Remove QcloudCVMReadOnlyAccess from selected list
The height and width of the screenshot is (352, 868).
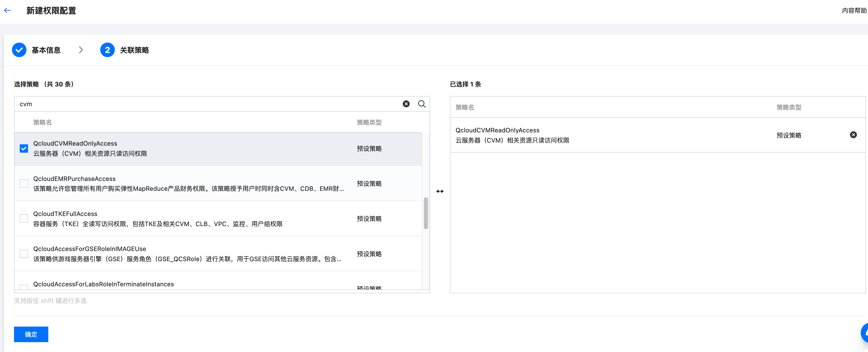pyautogui.click(x=853, y=135)
